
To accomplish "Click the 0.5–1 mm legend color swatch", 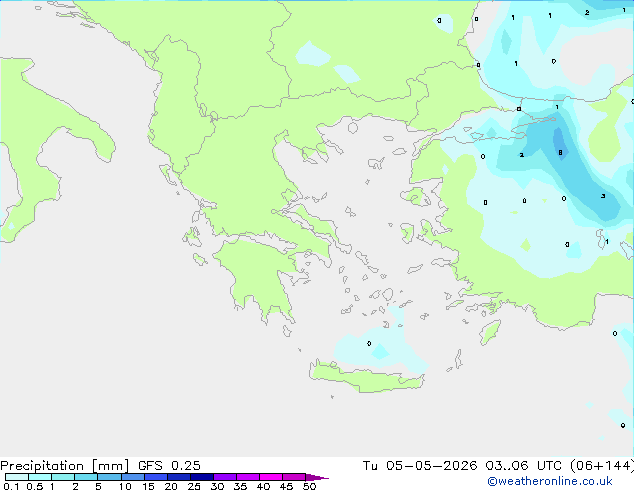I will click(x=40, y=477).
